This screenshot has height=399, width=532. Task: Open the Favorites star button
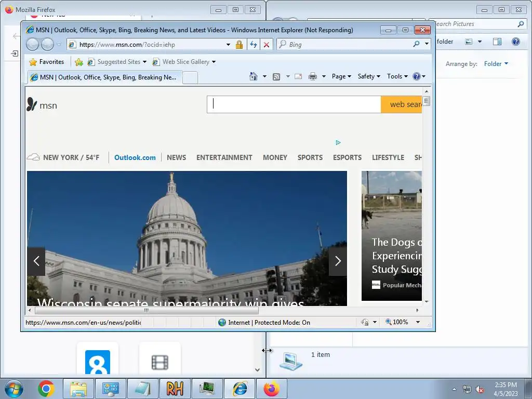click(x=46, y=62)
